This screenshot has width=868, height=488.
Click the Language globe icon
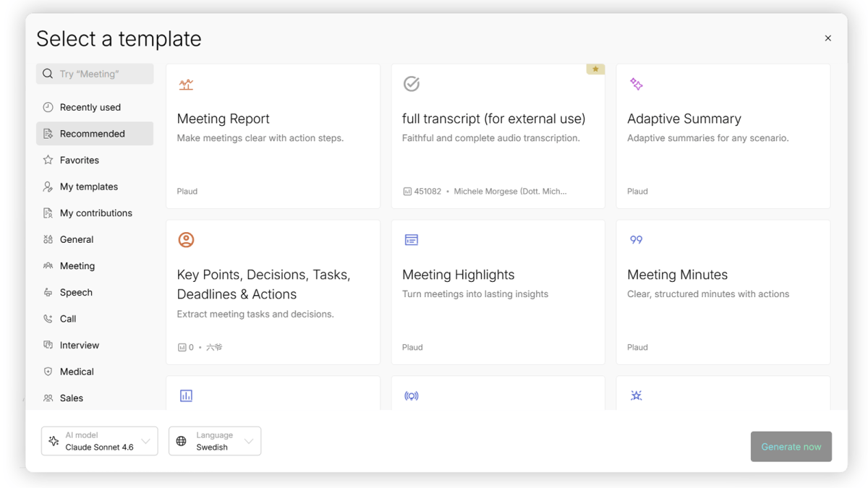click(182, 441)
